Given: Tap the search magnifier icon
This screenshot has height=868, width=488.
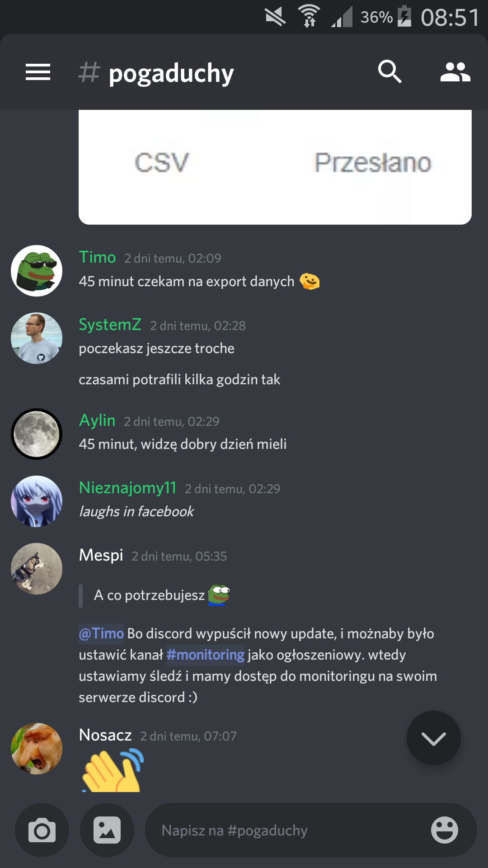Looking at the screenshot, I should (x=389, y=72).
